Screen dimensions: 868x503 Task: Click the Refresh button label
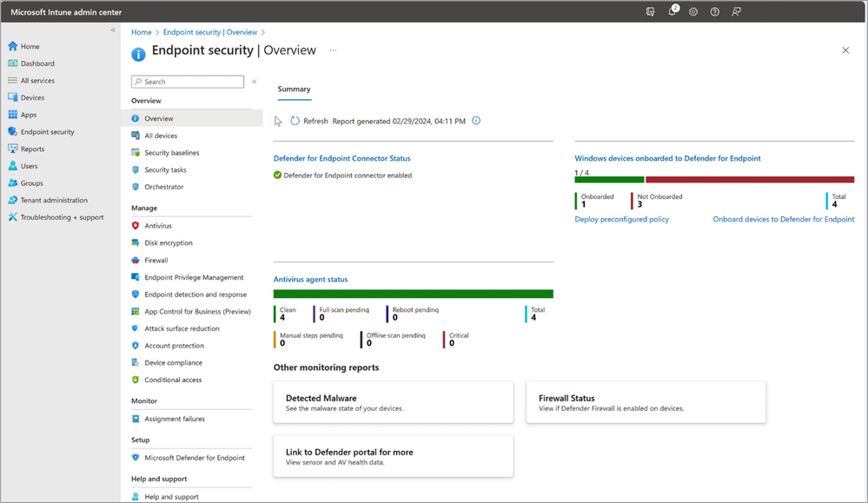pyautogui.click(x=315, y=121)
